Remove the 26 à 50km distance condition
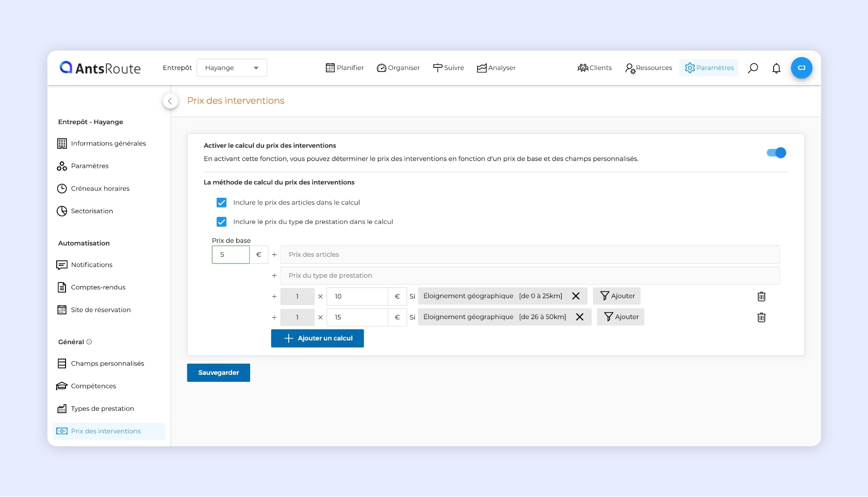The width and height of the screenshot is (868, 497). tap(579, 317)
